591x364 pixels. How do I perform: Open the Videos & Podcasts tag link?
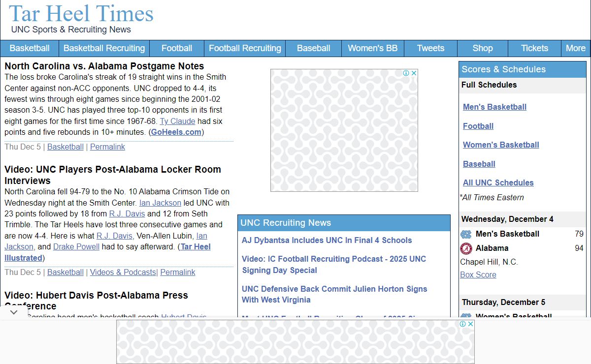[x=123, y=272]
